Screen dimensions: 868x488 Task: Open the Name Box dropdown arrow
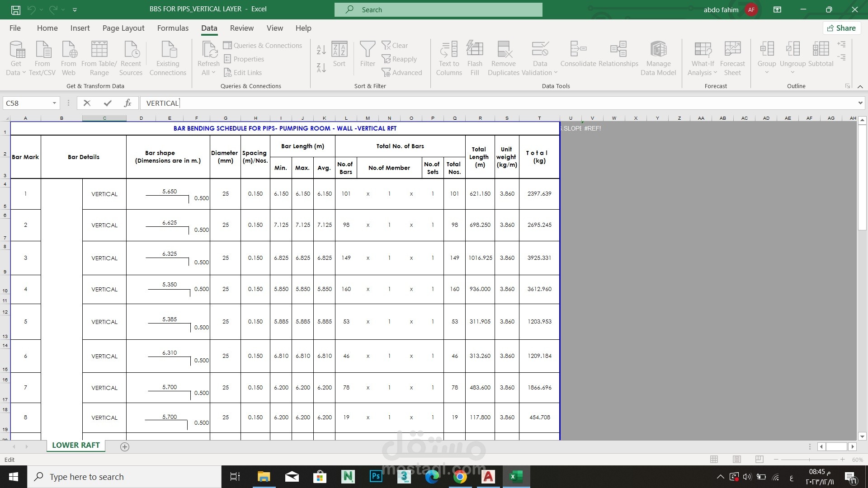[x=54, y=103]
